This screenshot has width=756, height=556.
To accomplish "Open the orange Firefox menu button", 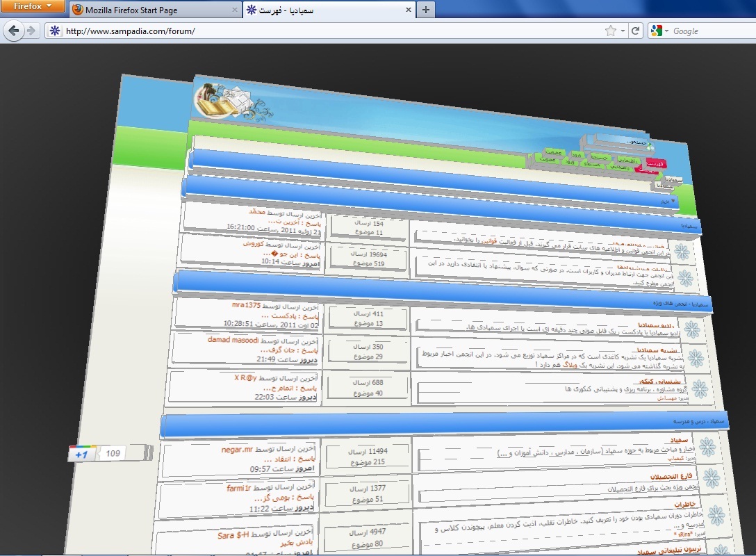I will click(x=32, y=6).
